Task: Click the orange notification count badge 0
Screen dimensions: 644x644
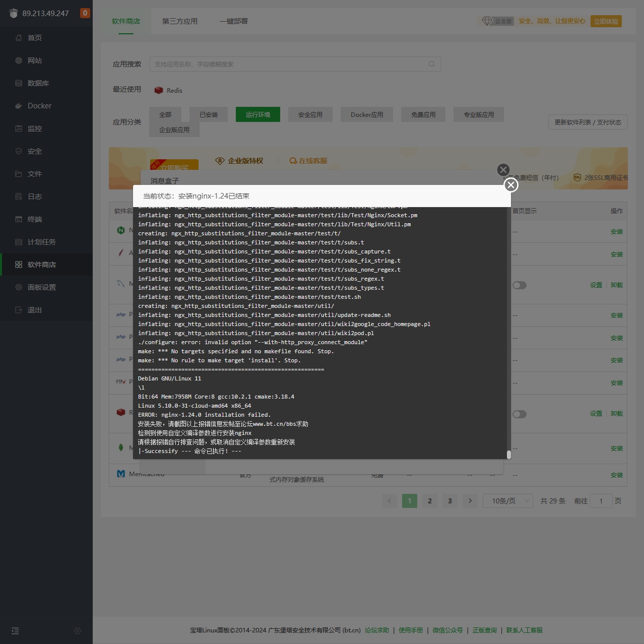Action: 85,13
